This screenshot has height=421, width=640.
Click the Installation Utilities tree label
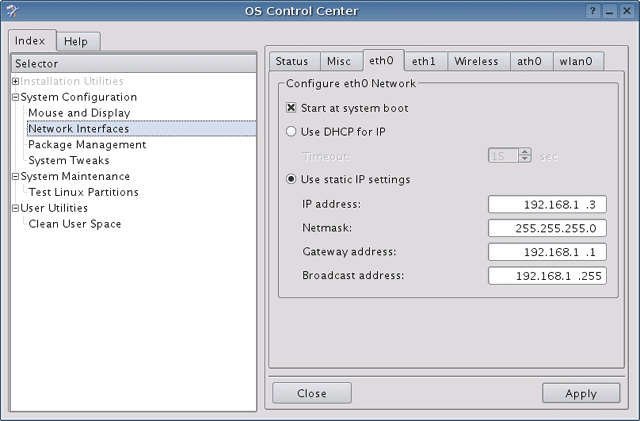pos(72,81)
